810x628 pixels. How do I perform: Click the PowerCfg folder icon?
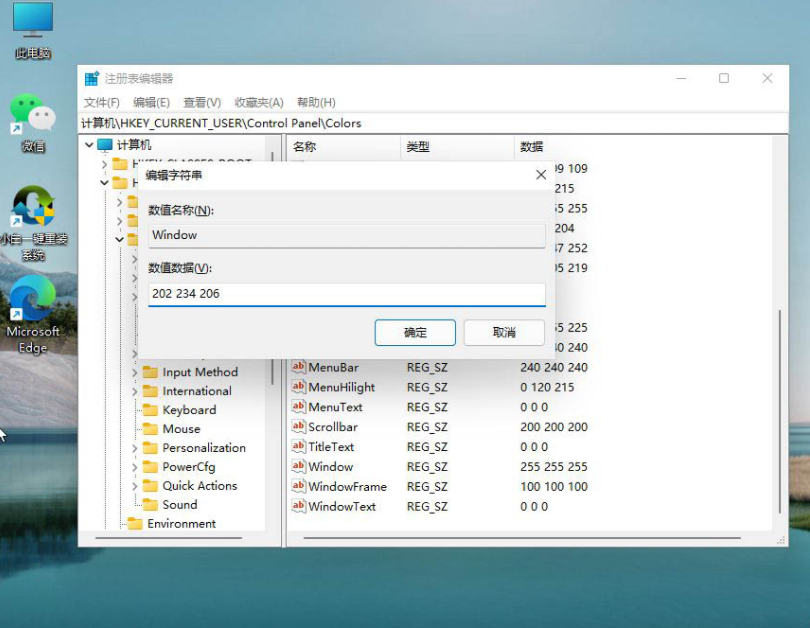(150, 467)
